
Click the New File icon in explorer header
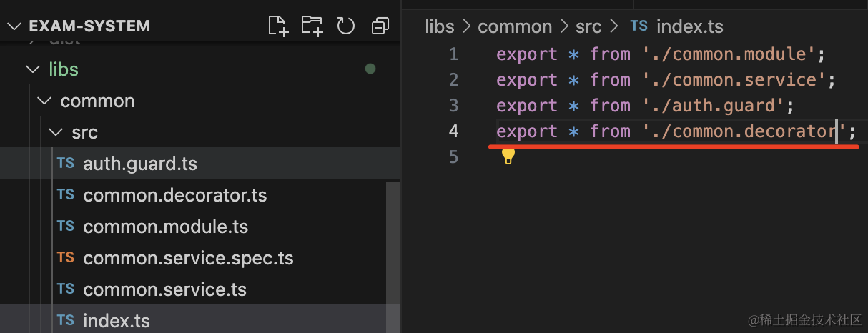pyautogui.click(x=277, y=26)
